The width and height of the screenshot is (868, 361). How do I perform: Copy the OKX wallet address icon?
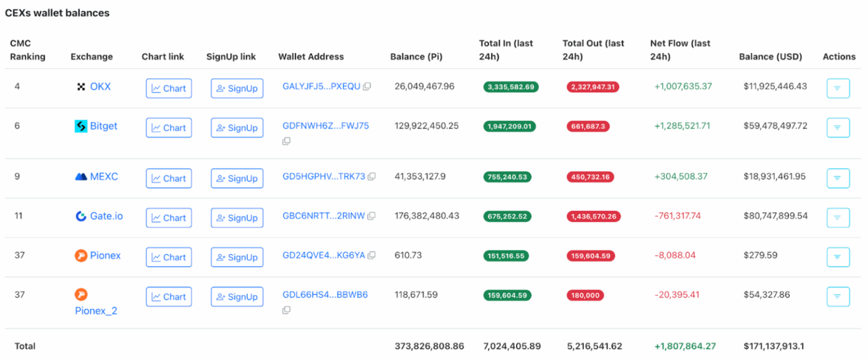367,86
